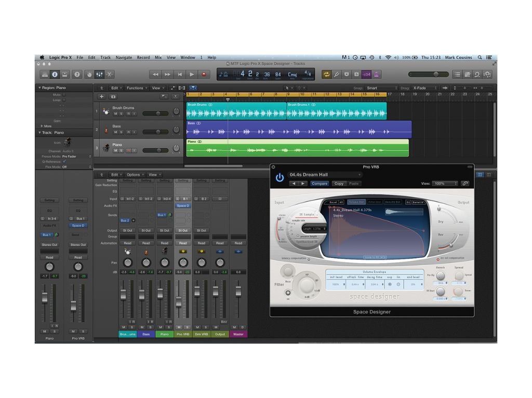Open the Drag X-Fade dropdown
Screen dimensions: 532x398
pos(424,88)
